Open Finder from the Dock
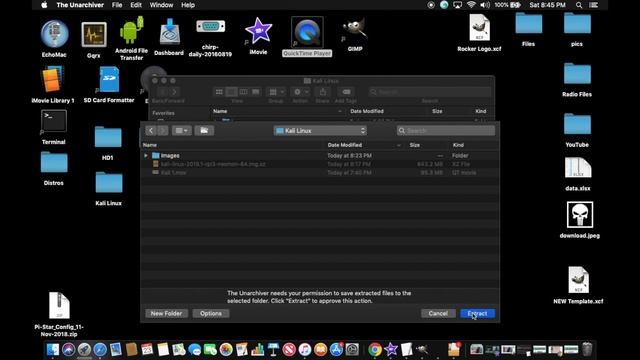Viewport: 640px width, 360px height. click(53, 349)
